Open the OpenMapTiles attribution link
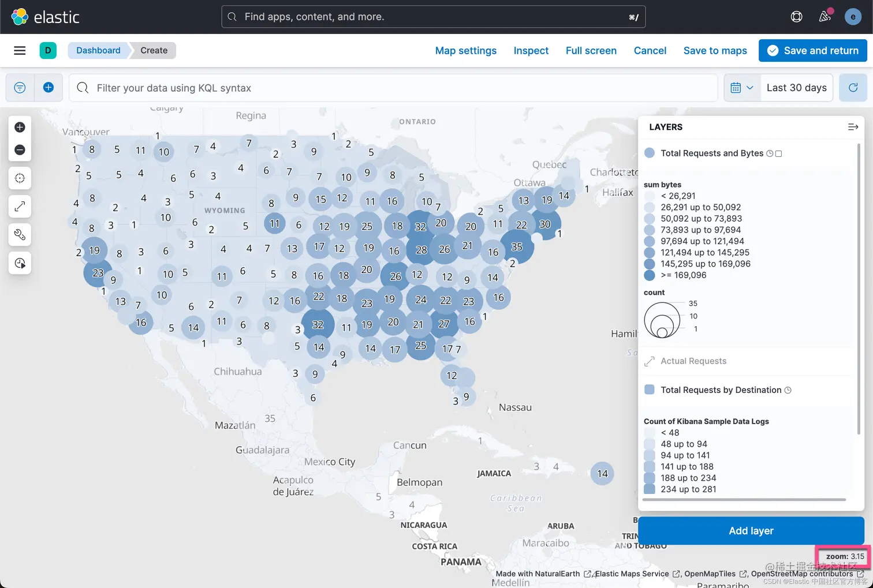This screenshot has width=873, height=588. click(x=715, y=574)
